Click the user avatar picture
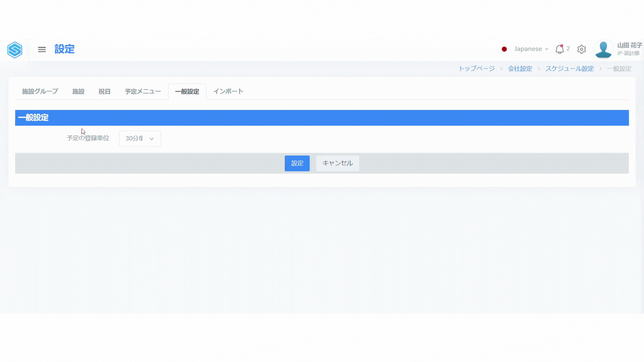 click(603, 49)
